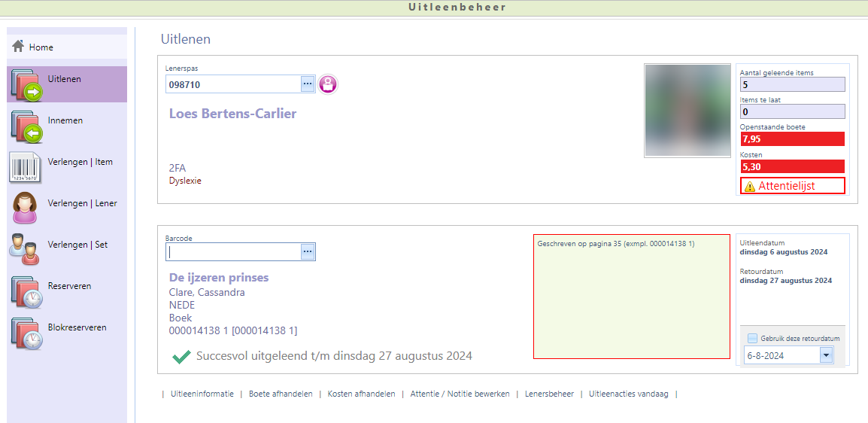Enable 'Gebruik deze retourdatum' checkbox
868x423 pixels.
pos(752,339)
